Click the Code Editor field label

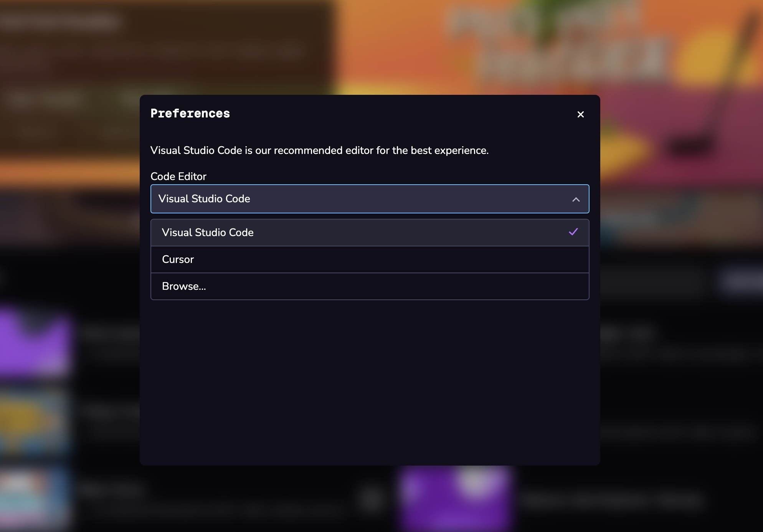[178, 177]
